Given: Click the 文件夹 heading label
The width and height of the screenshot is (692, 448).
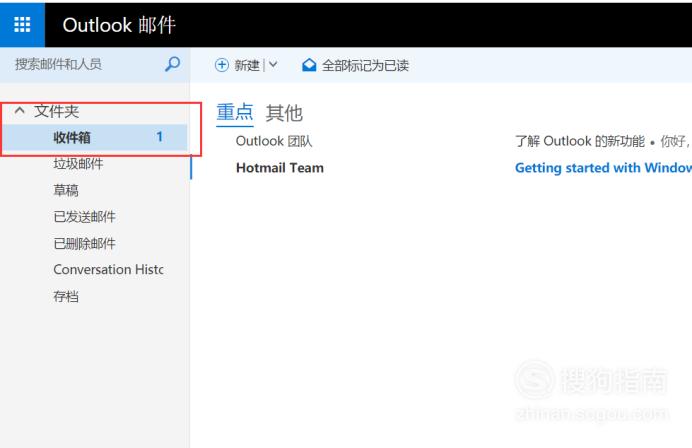Looking at the screenshot, I should coord(56,111).
